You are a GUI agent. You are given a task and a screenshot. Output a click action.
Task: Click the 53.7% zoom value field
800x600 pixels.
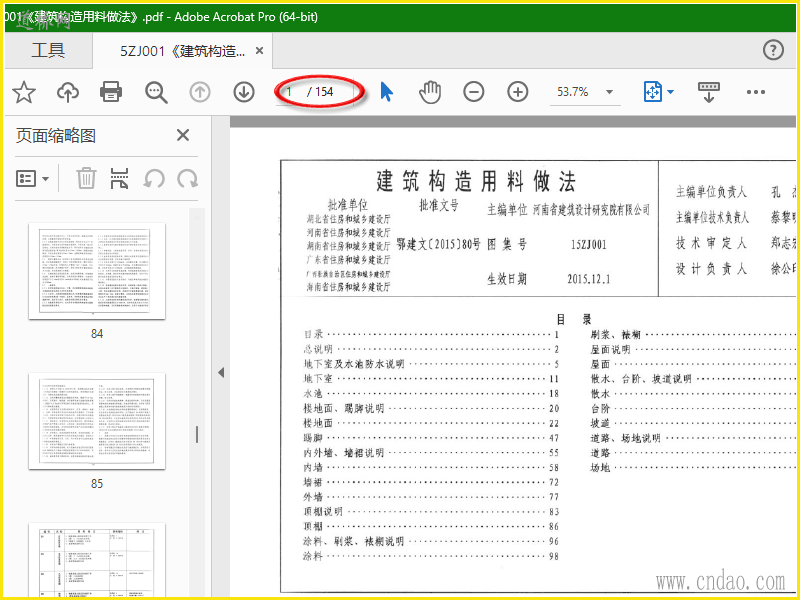pyautogui.click(x=573, y=92)
